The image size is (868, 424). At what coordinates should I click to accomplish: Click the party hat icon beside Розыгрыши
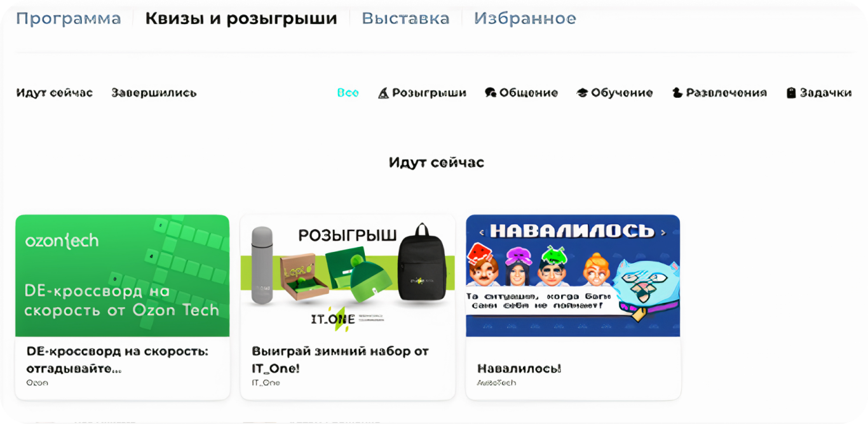pyautogui.click(x=383, y=93)
